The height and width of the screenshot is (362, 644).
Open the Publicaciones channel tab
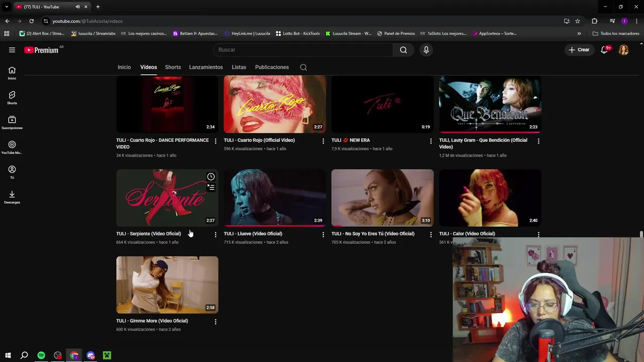272,67
